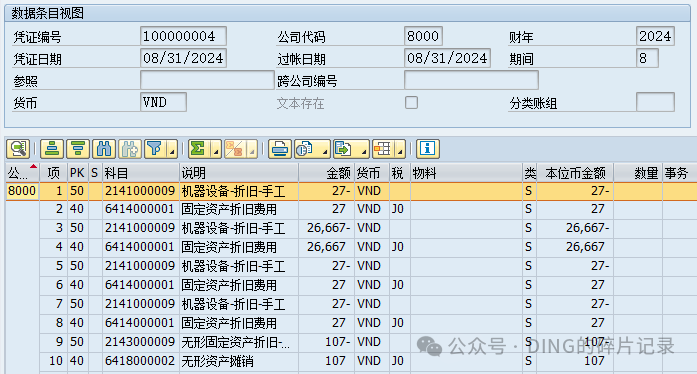Click the 凭证编号 field showing 100000004
This screenshot has width=697, height=374.
[x=183, y=36]
